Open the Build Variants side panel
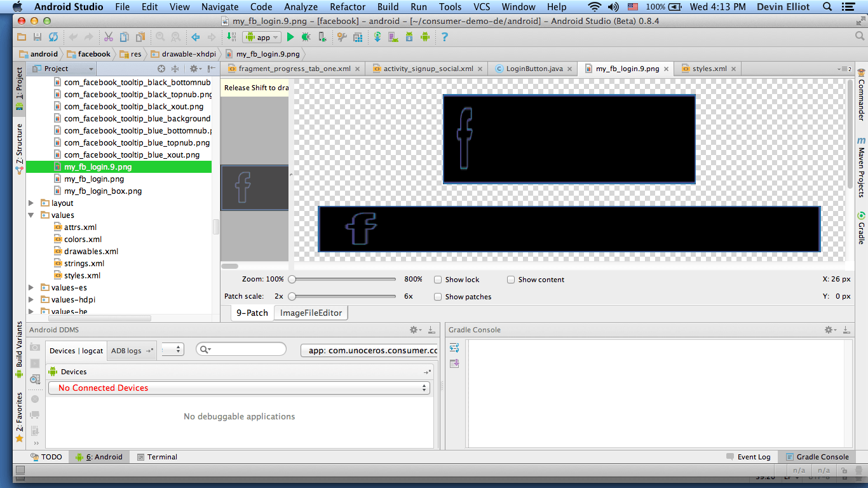The height and width of the screenshot is (488, 868). (x=19, y=349)
